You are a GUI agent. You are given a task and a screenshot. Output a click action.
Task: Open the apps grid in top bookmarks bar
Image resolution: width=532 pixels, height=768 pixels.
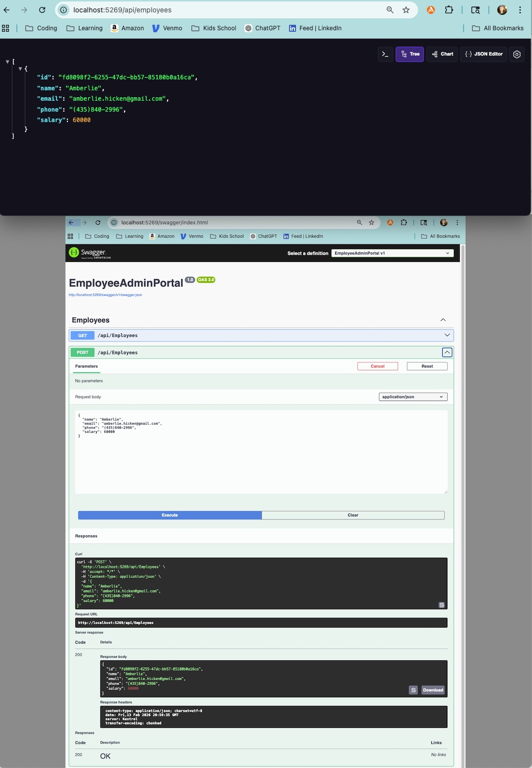[x=6, y=28]
